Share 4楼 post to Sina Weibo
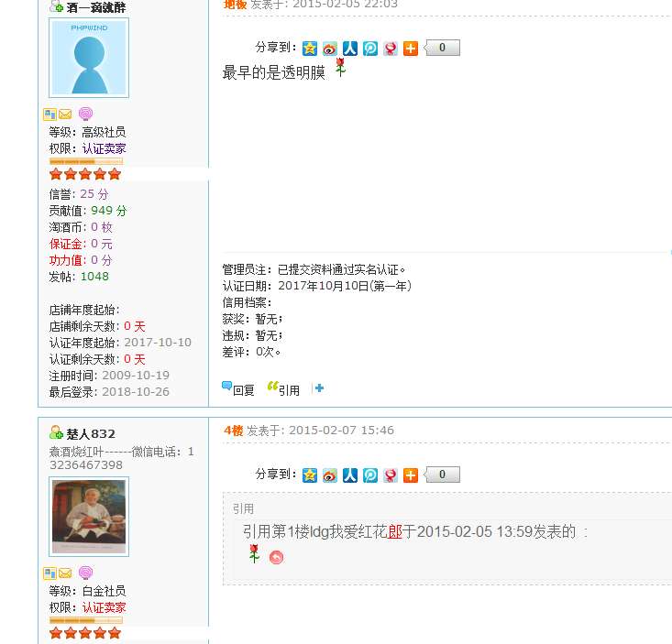The height and width of the screenshot is (644, 672). [329, 475]
